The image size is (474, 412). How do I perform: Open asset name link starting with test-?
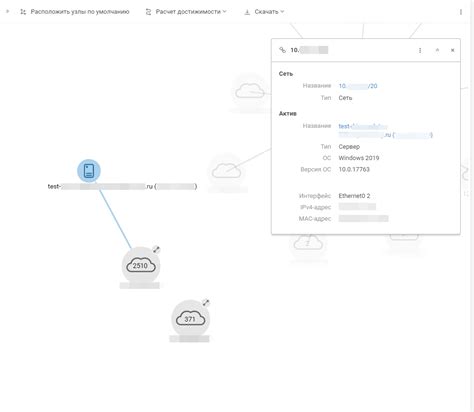click(386, 130)
